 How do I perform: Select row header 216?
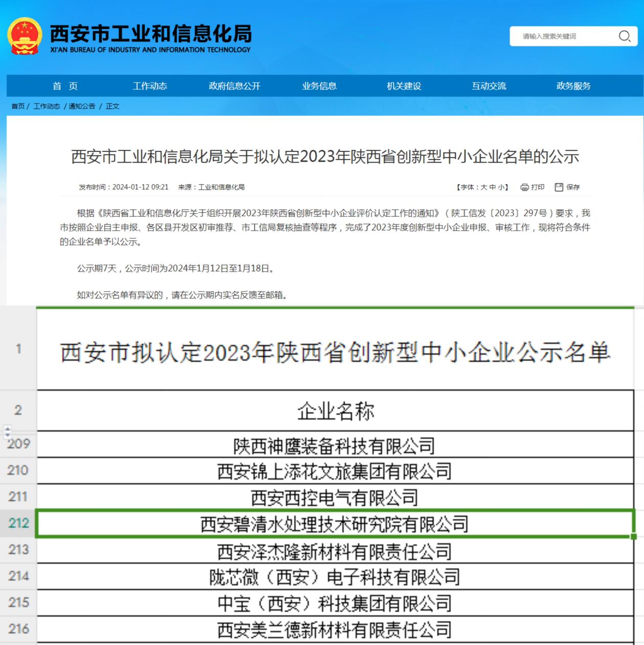(18, 629)
